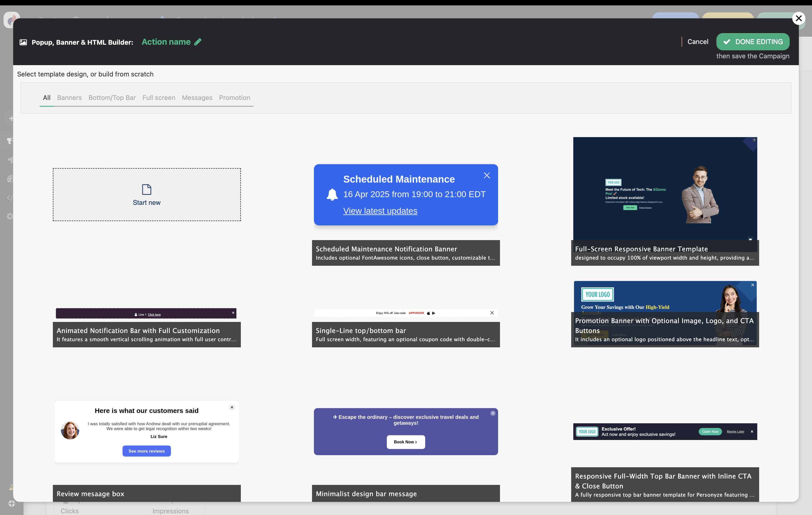
Task: Select Scheduled Maintenance Notification Banner template
Action: tap(406, 215)
